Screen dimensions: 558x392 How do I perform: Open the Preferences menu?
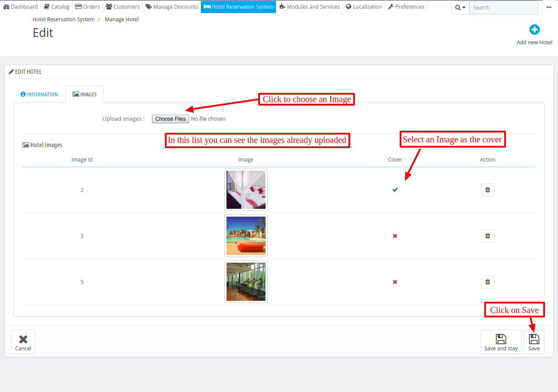click(x=406, y=7)
